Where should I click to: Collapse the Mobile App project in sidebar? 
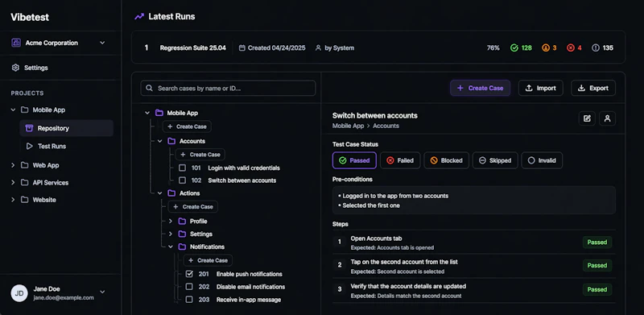tap(13, 110)
